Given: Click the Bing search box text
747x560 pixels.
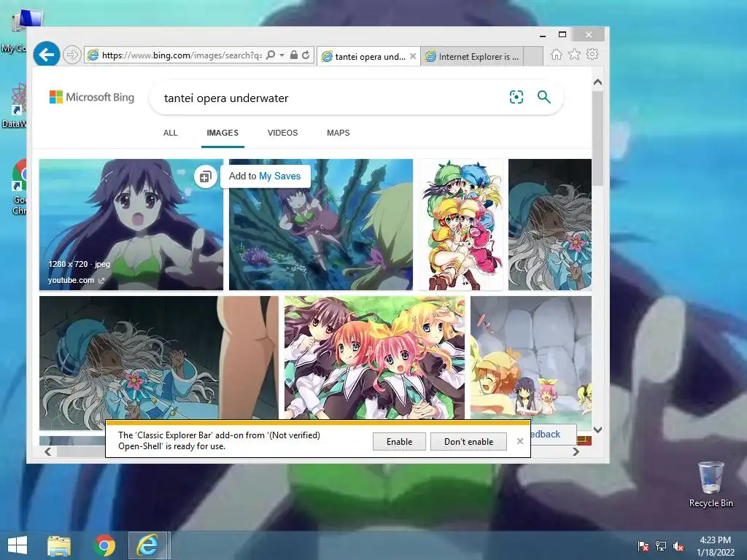Looking at the screenshot, I should pyautogui.click(x=226, y=98).
